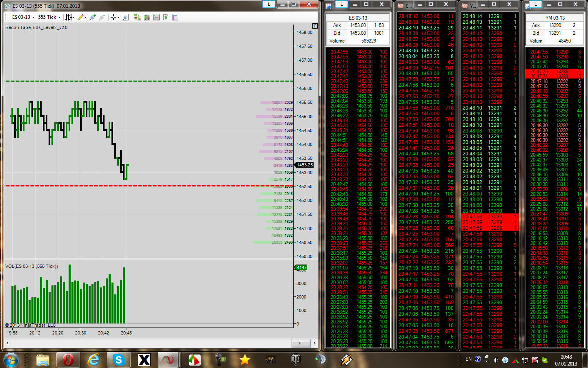This screenshot has height=368, width=588.
Task: Open the Opera browser taskbar icon
Action: (68, 360)
